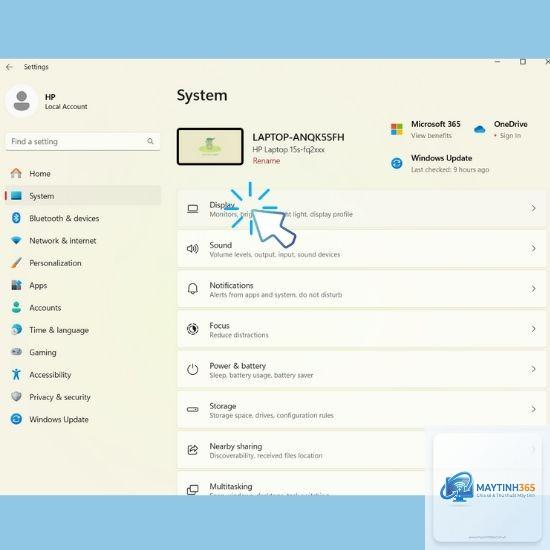Open Network & internet settings

(x=83, y=241)
